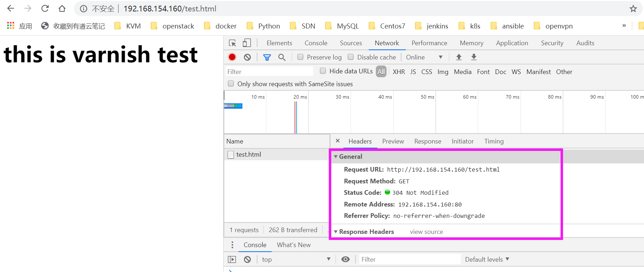Open the Response detail tab

(428, 141)
